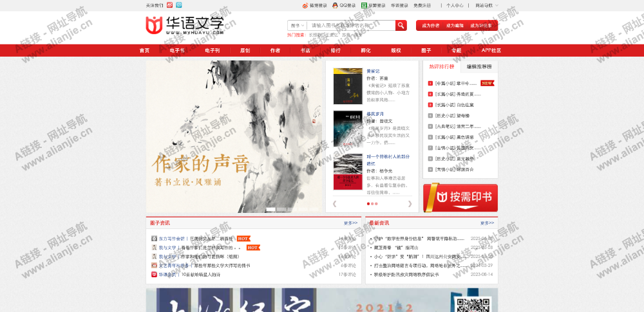This screenshot has height=312, width=644.
Task: Click the HOT badge beside 三鹿散文丛第二辑西毗
Action: pyautogui.click(x=243, y=239)
